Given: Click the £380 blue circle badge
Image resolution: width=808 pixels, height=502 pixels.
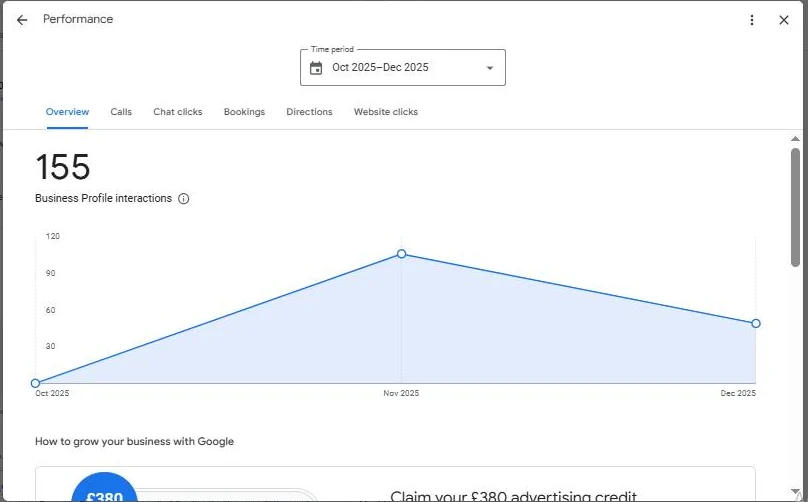Looking at the screenshot, I should coord(104,488).
